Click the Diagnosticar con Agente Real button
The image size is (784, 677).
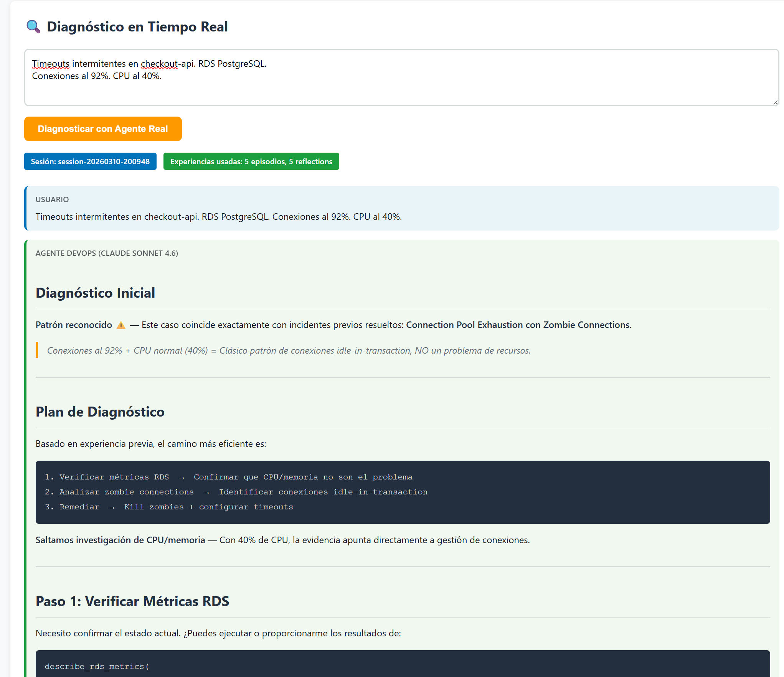pyautogui.click(x=103, y=129)
